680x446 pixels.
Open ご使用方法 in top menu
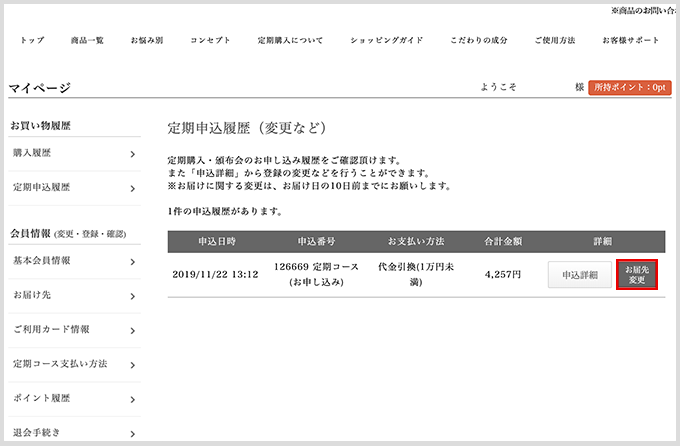[555, 40]
